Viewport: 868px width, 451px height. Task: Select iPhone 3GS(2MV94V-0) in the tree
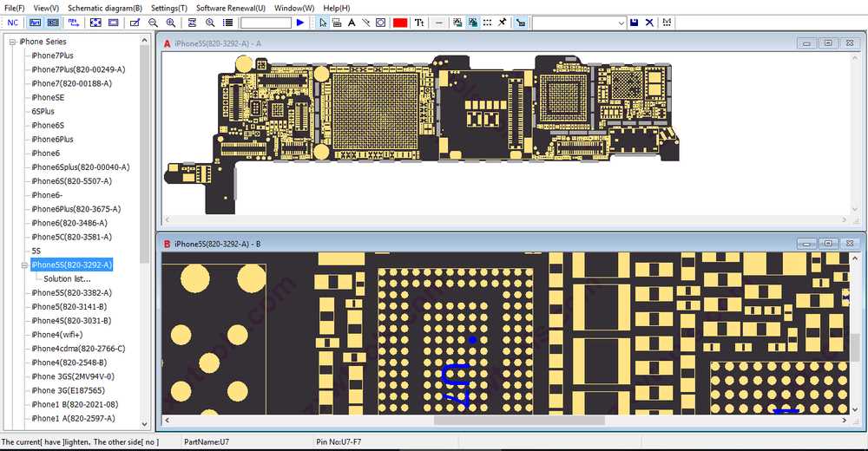coord(73,376)
